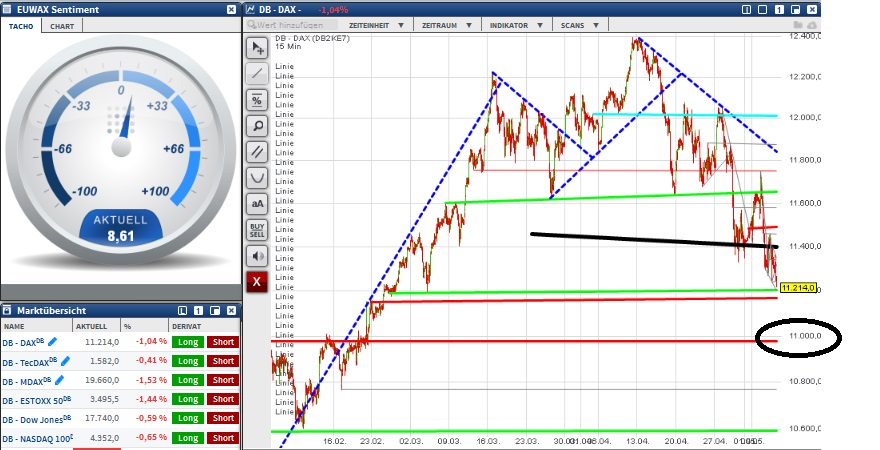
Task: Open the SCANS dropdown
Action: (580, 25)
